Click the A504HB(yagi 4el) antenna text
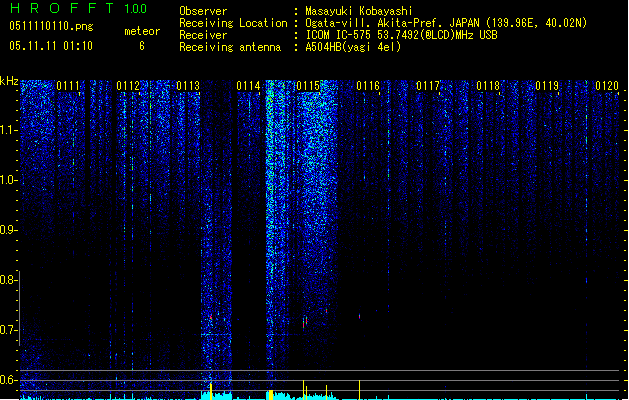Viewport: 629px width, 400px height. point(353,47)
